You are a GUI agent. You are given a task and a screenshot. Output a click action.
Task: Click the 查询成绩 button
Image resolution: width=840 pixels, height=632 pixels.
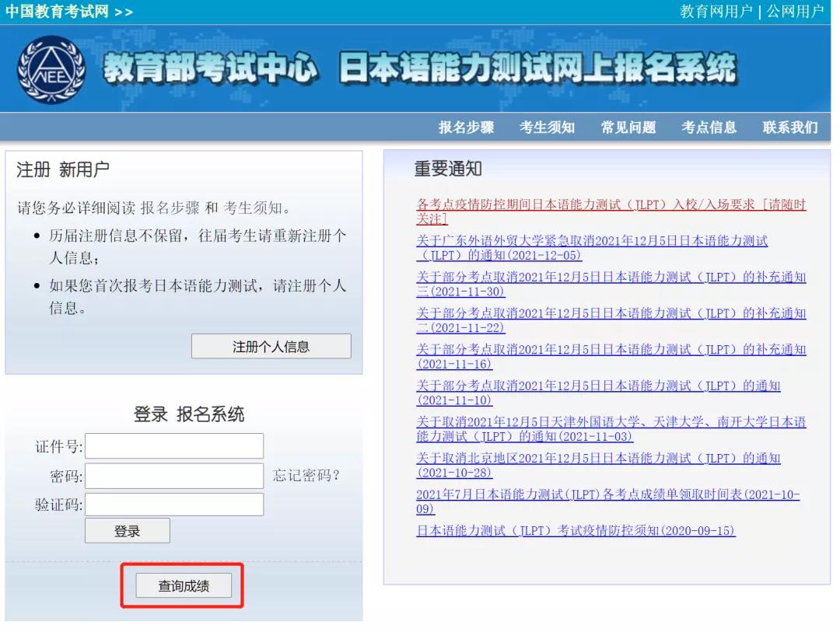click(184, 586)
